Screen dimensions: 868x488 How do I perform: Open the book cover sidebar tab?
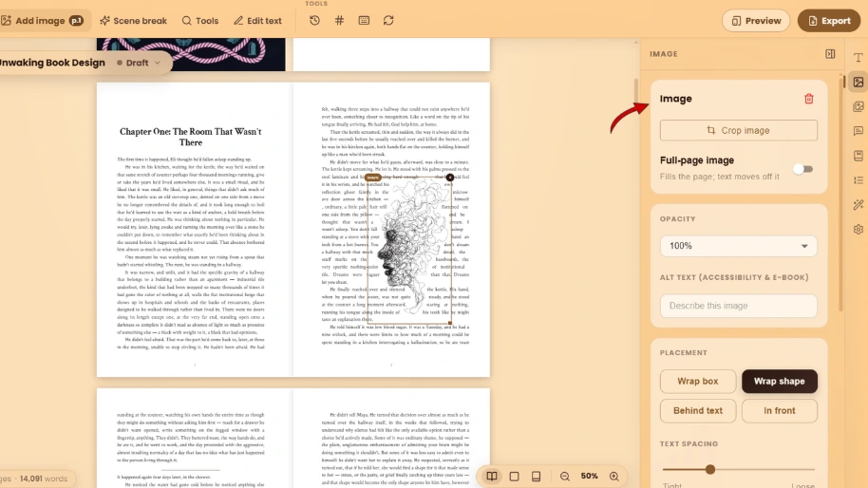pyautogui.click(x=859, y=156)
